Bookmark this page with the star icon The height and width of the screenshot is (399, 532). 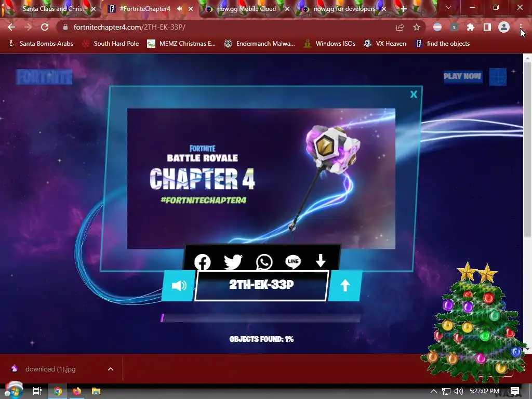pos(417,27)
